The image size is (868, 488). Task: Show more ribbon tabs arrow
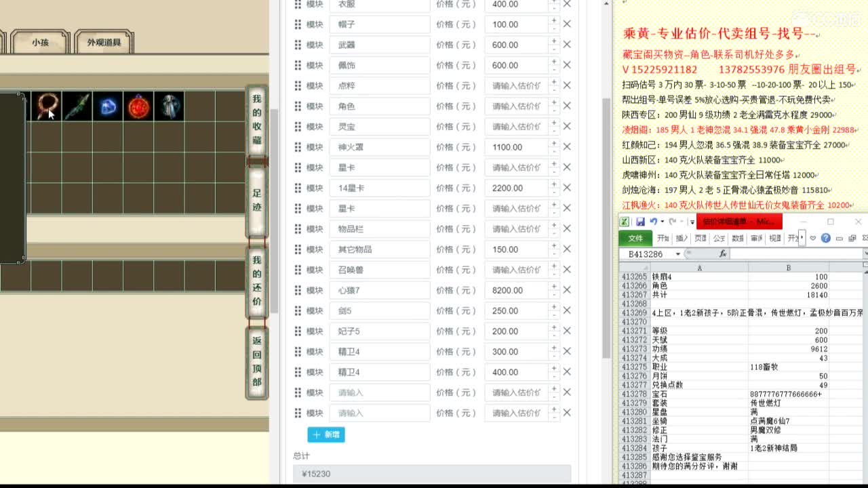(802, 238)
